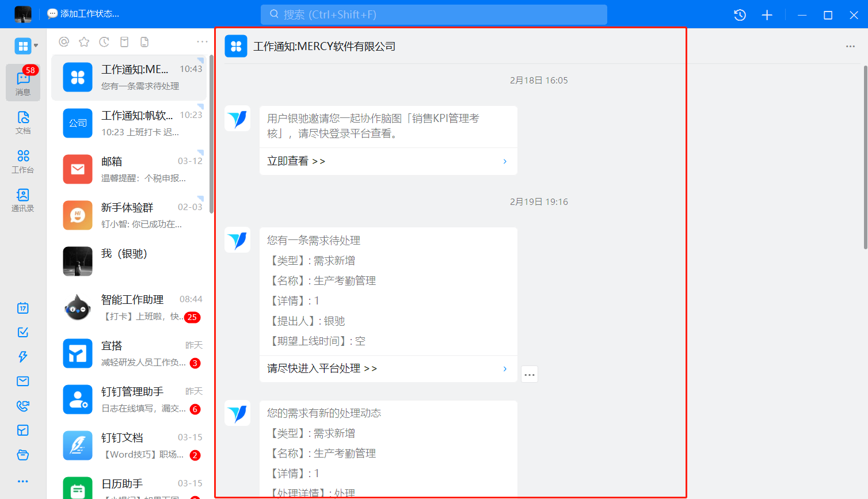Open the 我（银驰）self chat

pos(129,261)
